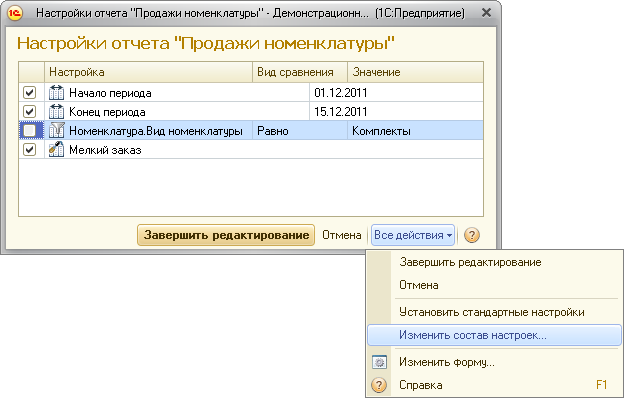Click the Отмена button in the dialog
Viewport: 638px width, 404px height.
click(341, 235)
